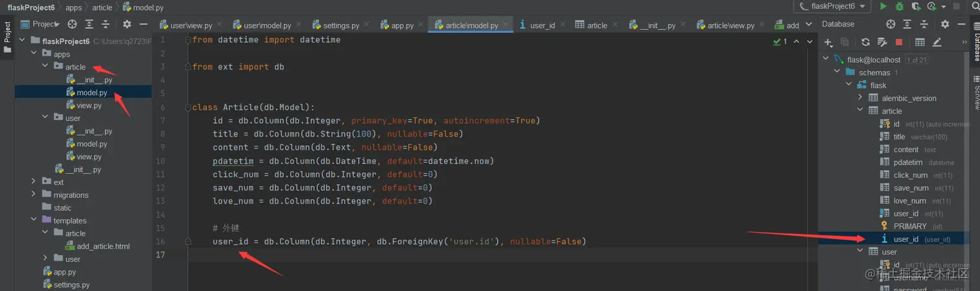The width and height of the screenshot is (980, 291).
Task: Place cursor on empty line 17
Action: [493, 255]
